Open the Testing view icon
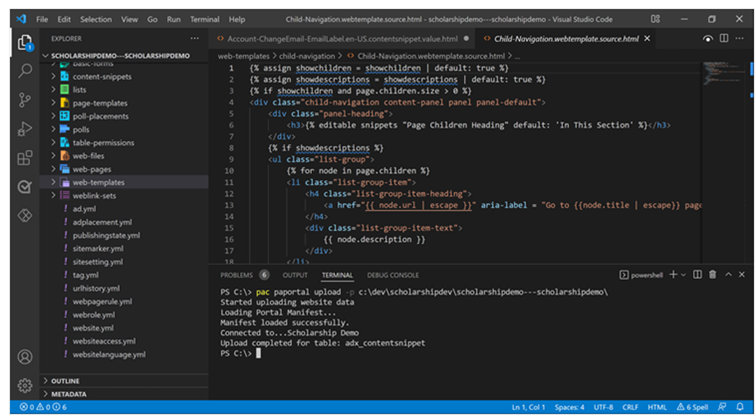756x418 pixels. 25,187
